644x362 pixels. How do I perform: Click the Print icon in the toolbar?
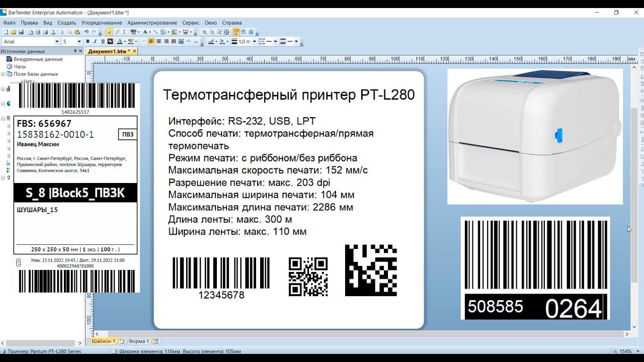(x=45, y=32)
